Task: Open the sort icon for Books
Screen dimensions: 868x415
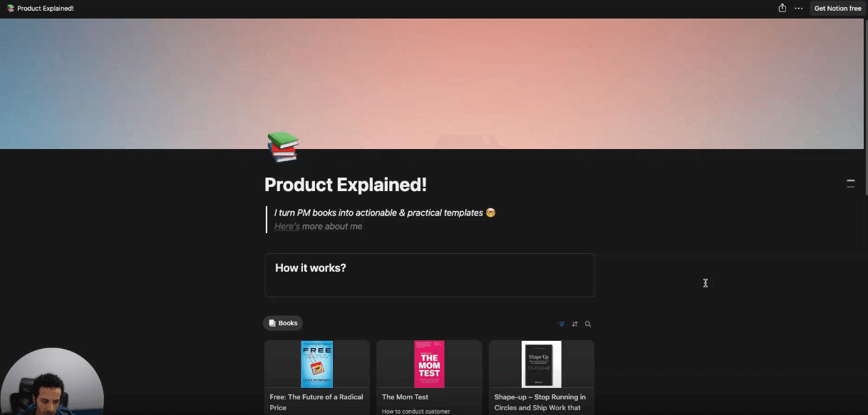Action: click(x=574, y=324)
